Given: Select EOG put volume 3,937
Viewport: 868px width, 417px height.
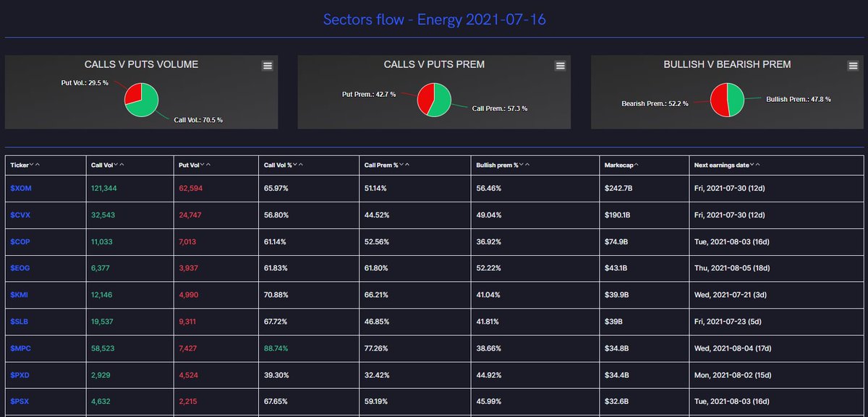Looking at the screenshot, I should pyautogui.click(x=189, y=268).
